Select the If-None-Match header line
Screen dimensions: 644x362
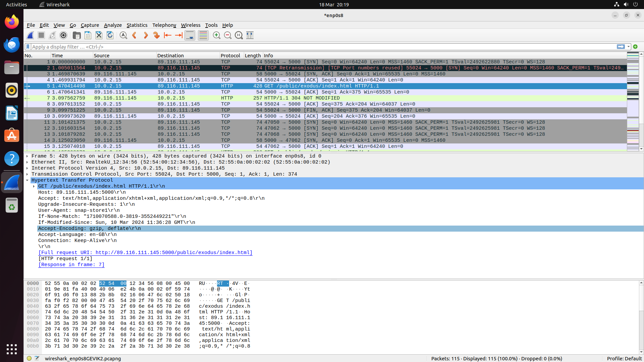click(x=340, y=217)
